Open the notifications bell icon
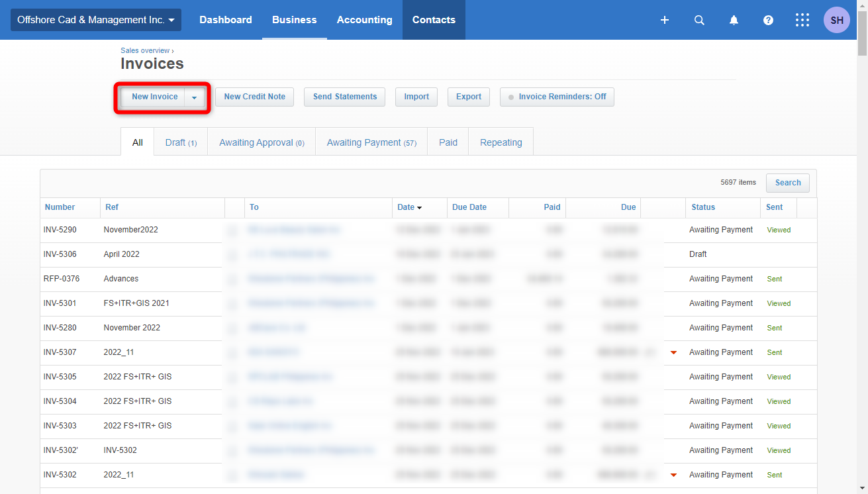This screenshot has height=494, width=868. tap(734, 20)
